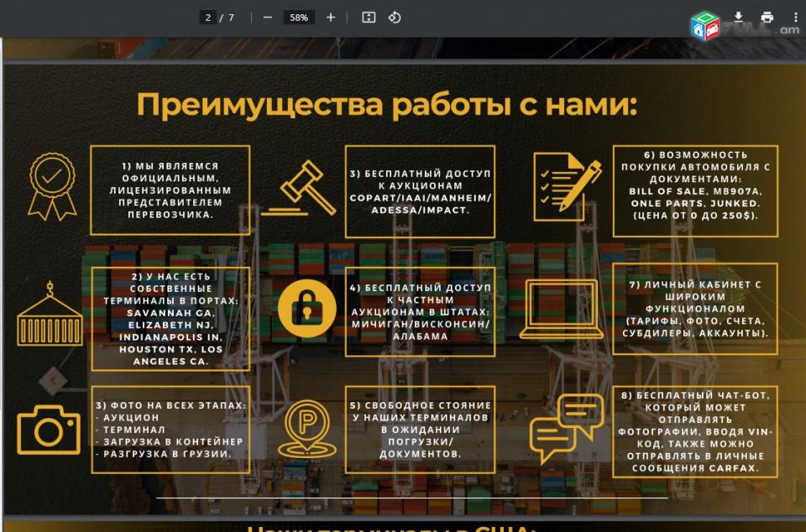Rotate the document counterclockwise
806x532 pixels.
pos(395,18)
